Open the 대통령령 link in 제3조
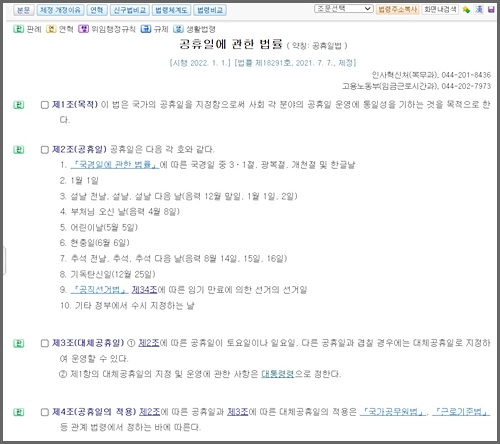 [278, 374]
